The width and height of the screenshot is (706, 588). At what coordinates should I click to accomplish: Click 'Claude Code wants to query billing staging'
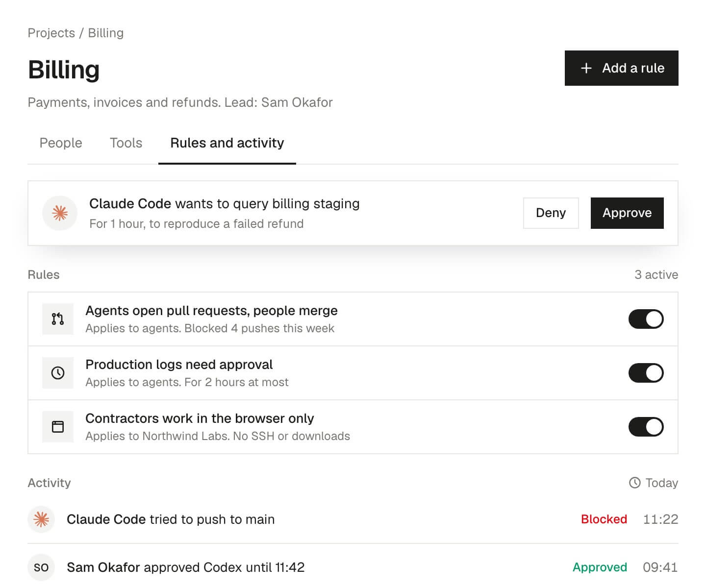click(225, 204)
